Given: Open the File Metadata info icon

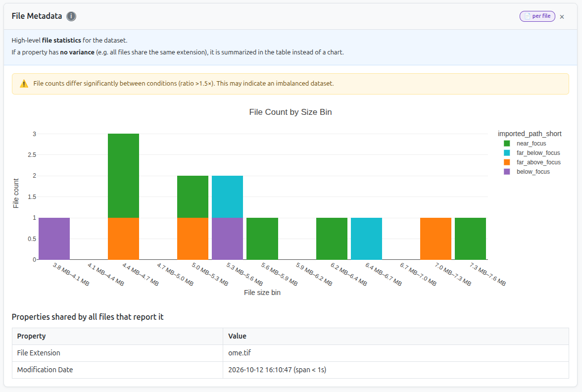Looking at the screenshot, I should (71, 16).
